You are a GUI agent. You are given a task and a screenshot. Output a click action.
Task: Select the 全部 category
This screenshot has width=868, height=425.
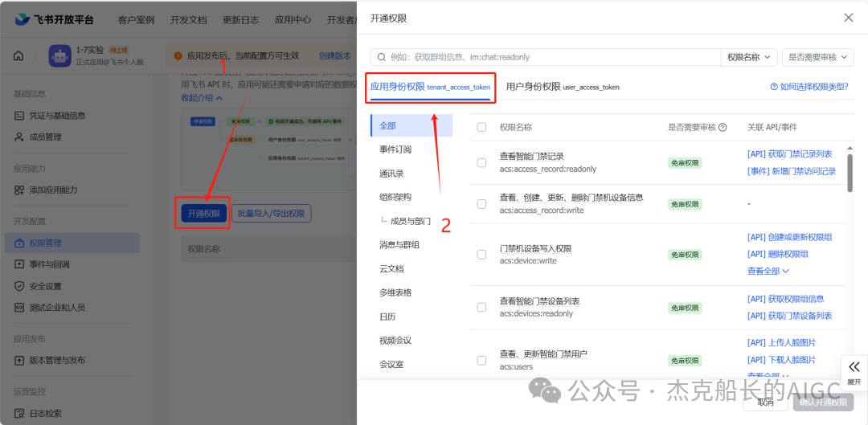(x=411, y=125)
